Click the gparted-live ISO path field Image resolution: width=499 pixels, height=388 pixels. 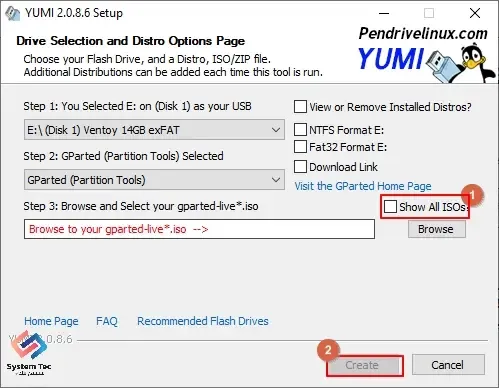pyautogui.click(x=199, y=229)
